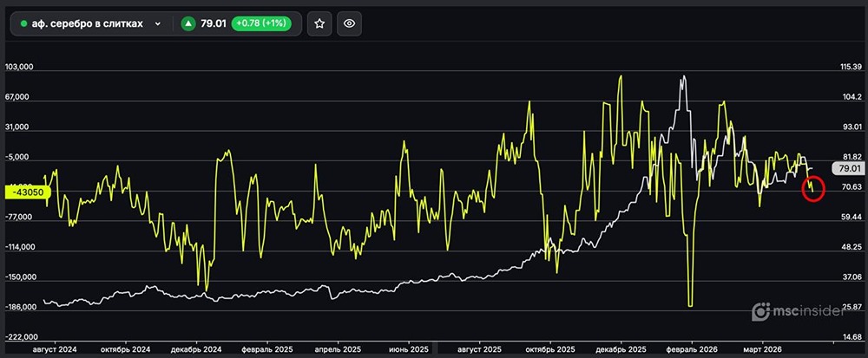Click the октябрь 2025 date label
868x358 pixels.
coord(551,349)
